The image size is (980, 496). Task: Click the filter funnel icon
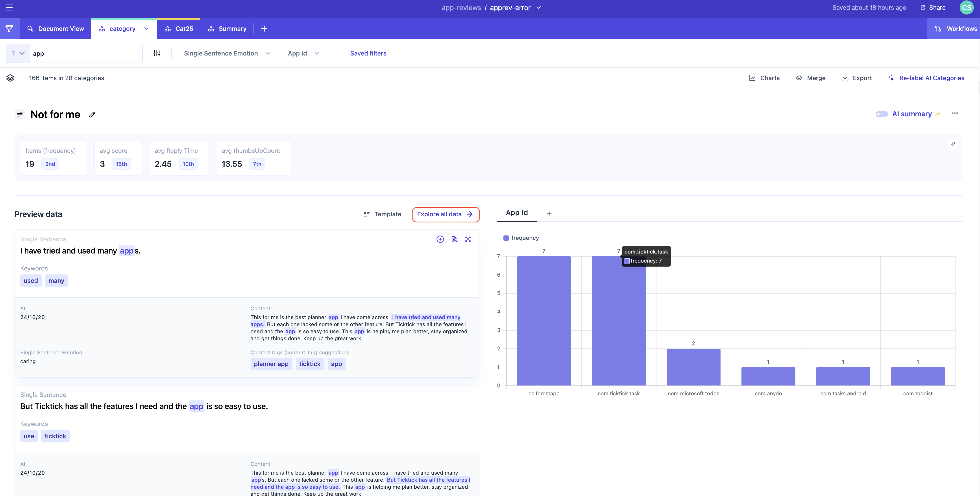[9, 29]
